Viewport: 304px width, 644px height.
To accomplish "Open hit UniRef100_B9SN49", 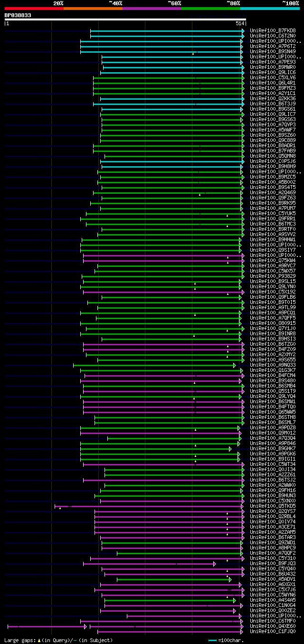I will pos(273,51).
